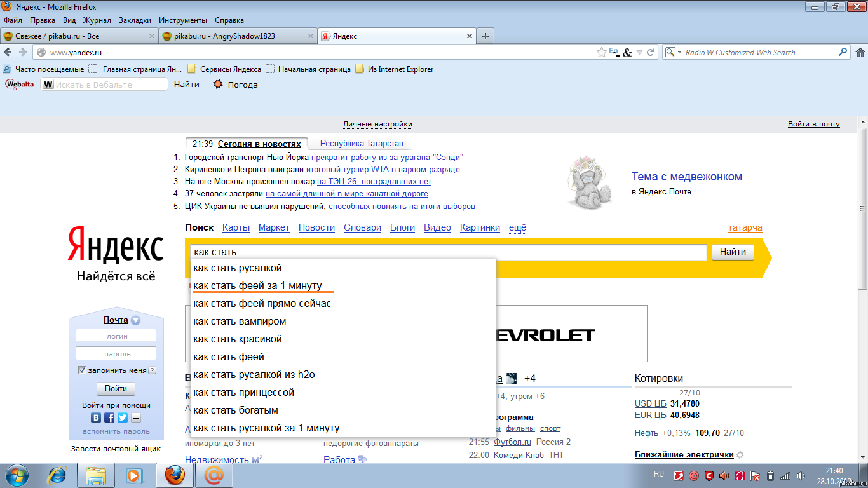Open the Инструменты menu
This screenshot has height=488, width=868.
(x=183, y=20)
